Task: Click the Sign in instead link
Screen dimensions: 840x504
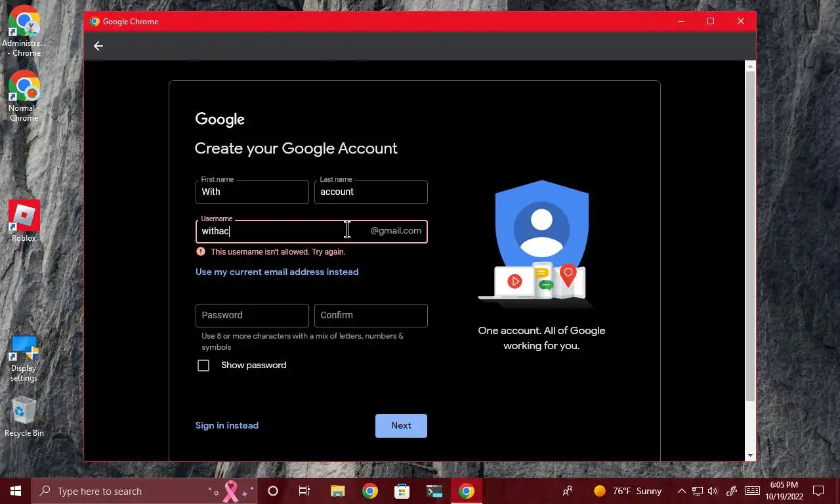Action: tap(227, 425)
